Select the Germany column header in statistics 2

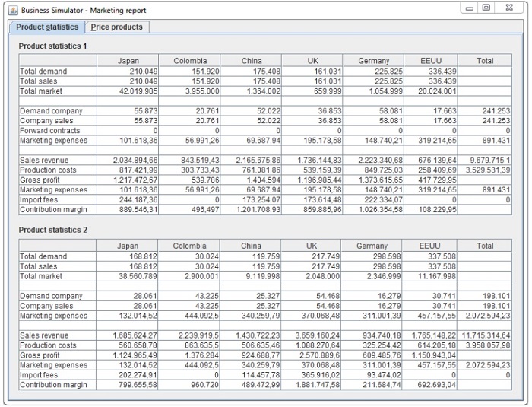(x=372, y=246)
